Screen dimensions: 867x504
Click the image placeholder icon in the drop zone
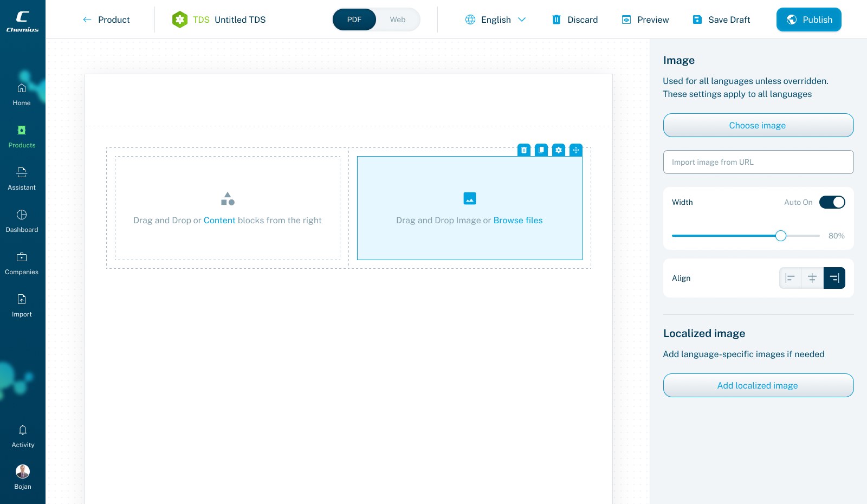[470, 198]
